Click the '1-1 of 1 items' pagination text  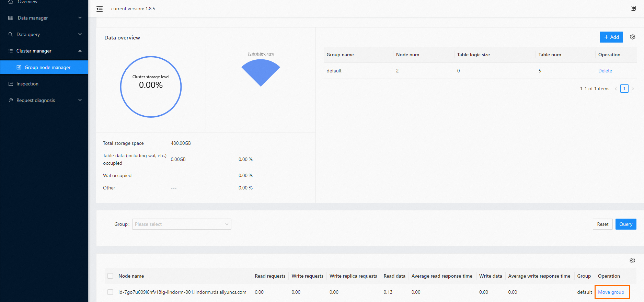595,89
